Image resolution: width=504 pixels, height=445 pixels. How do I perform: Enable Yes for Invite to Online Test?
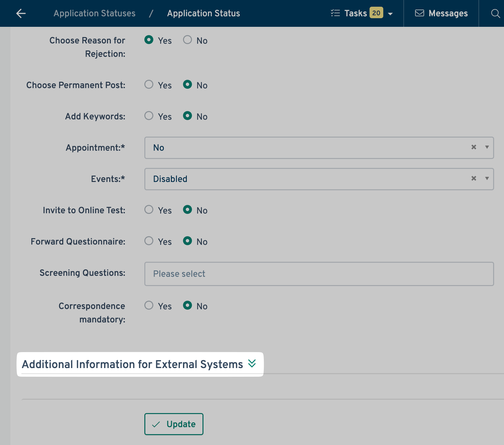coord(149,210)
